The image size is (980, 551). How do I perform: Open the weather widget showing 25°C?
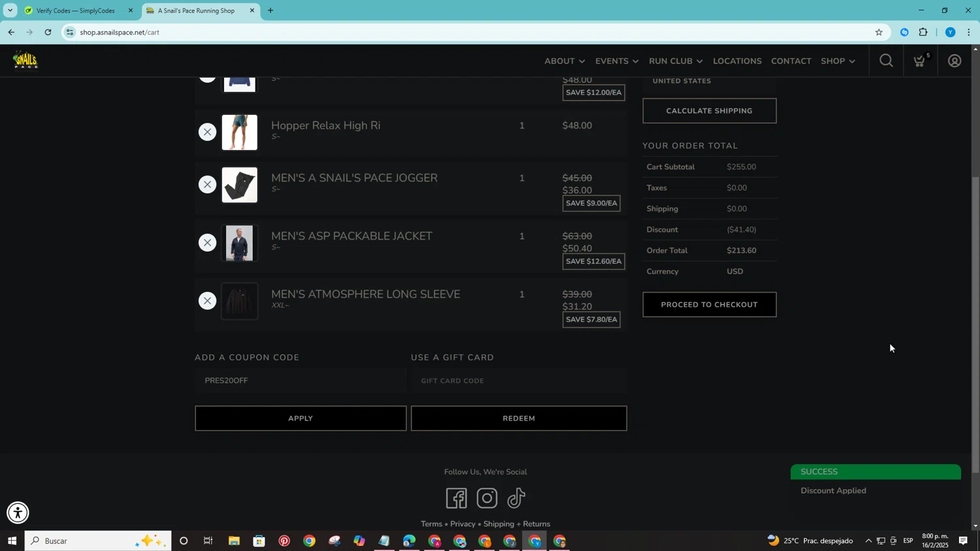tap(810, 541)
